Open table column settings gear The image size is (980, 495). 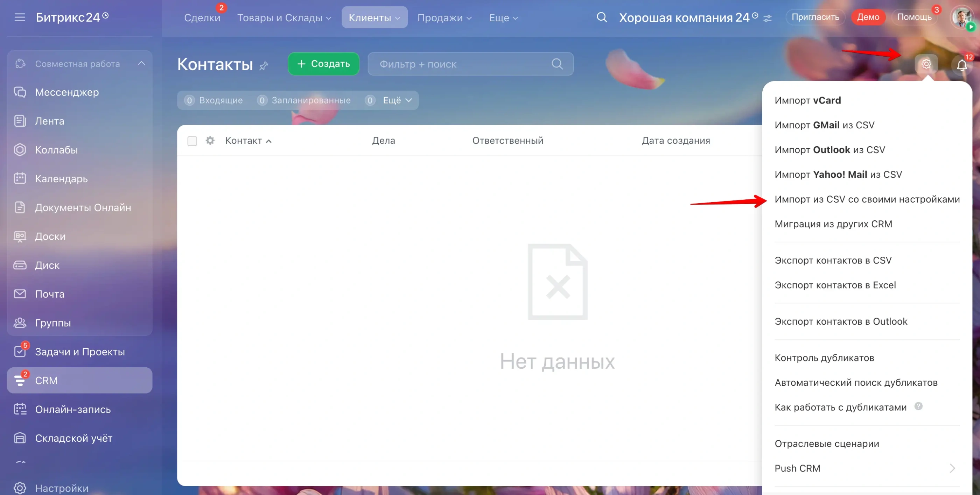coord(210,141)
